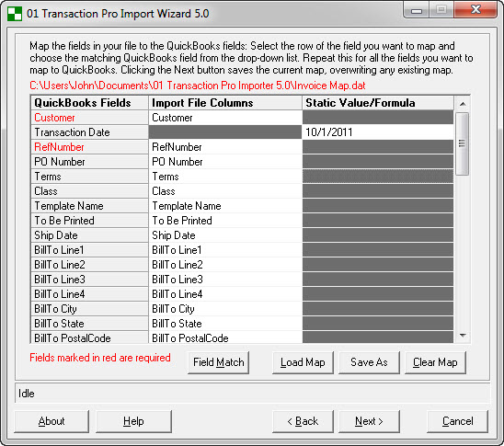Select the Class import column cell
Image resolution: width=504 pixels, height=446 pixels.
click(225, 191)
